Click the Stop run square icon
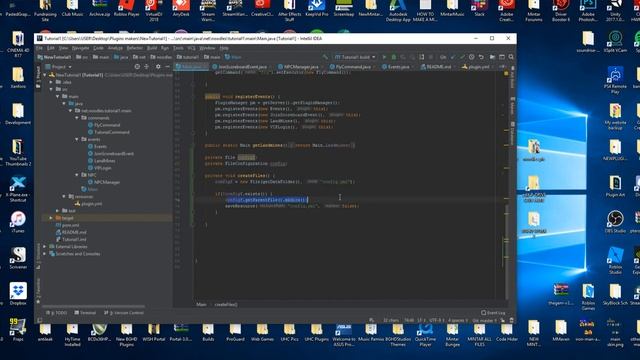 pos(431,57)
